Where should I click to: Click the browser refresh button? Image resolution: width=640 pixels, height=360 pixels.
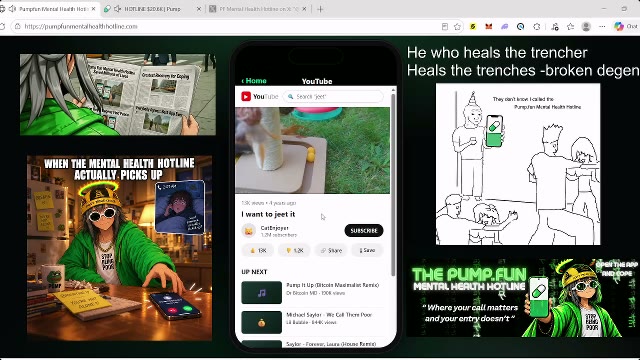2,27
